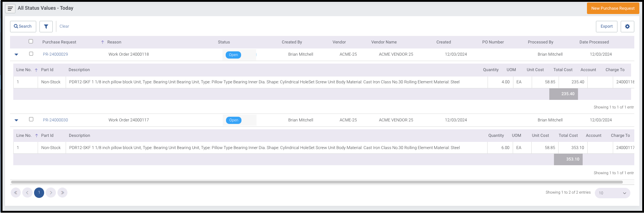Open PR-24000030 link

pyautogui.click(x=55, y=120)
